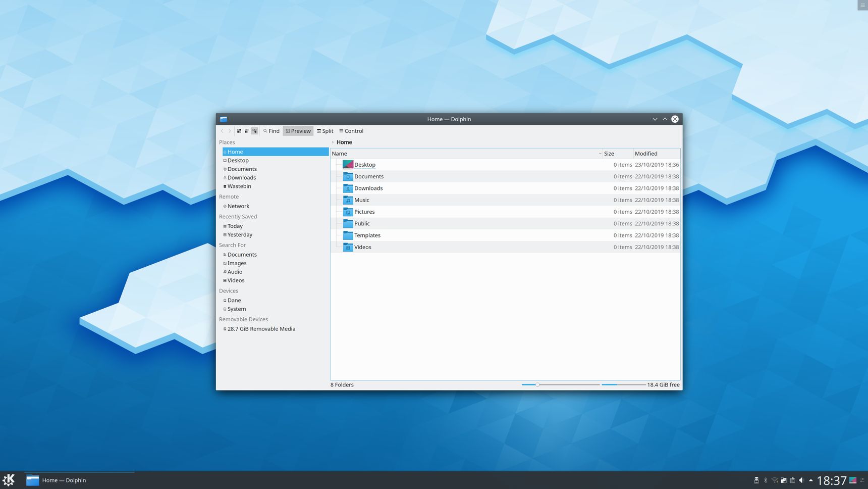Click the sort arrow in Name header
The width and height of the screenshot is (868, 489).
click(x=600, y=154)
